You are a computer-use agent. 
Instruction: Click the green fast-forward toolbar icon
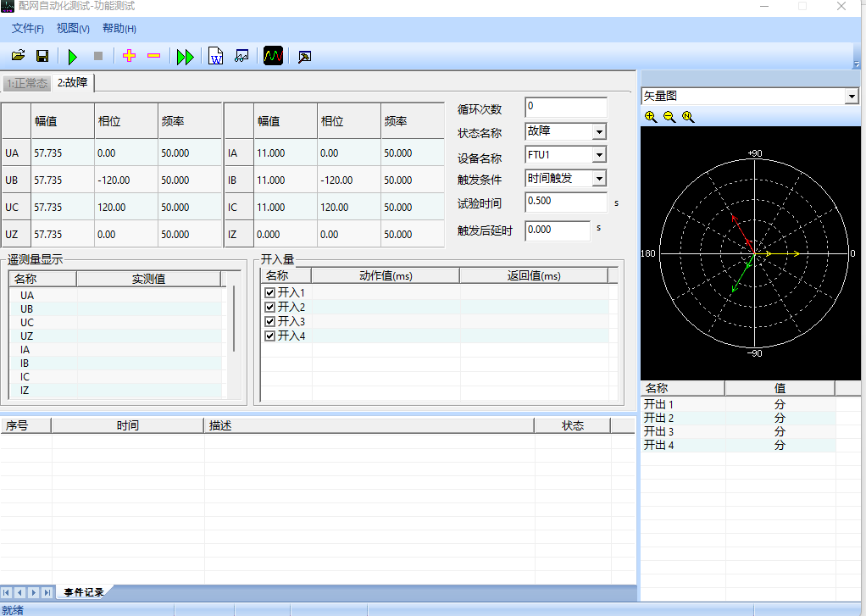185,57
